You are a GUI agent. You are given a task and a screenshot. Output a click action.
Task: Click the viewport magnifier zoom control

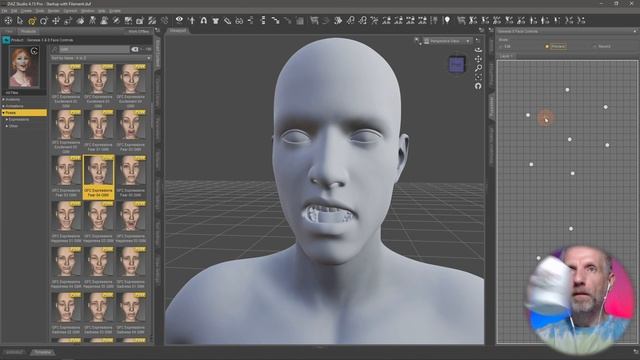click(x=478, y=68)
